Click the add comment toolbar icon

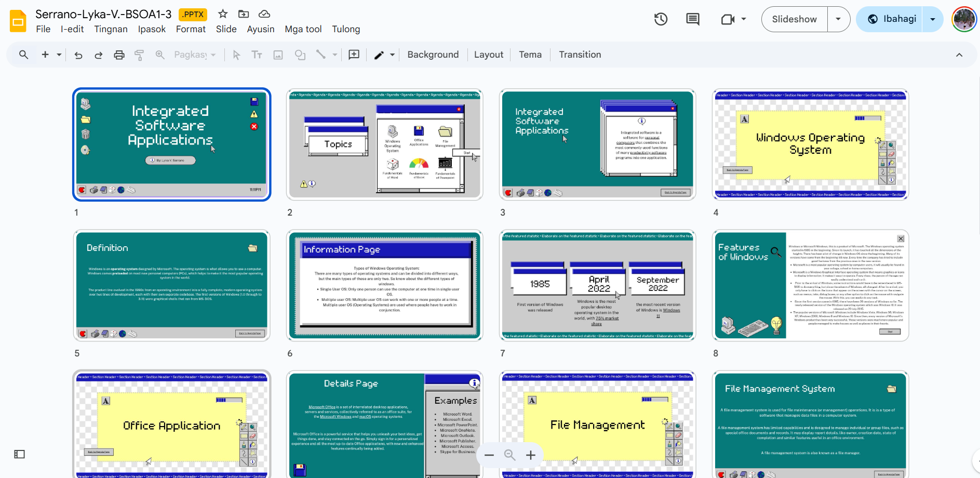pos(354,55)
